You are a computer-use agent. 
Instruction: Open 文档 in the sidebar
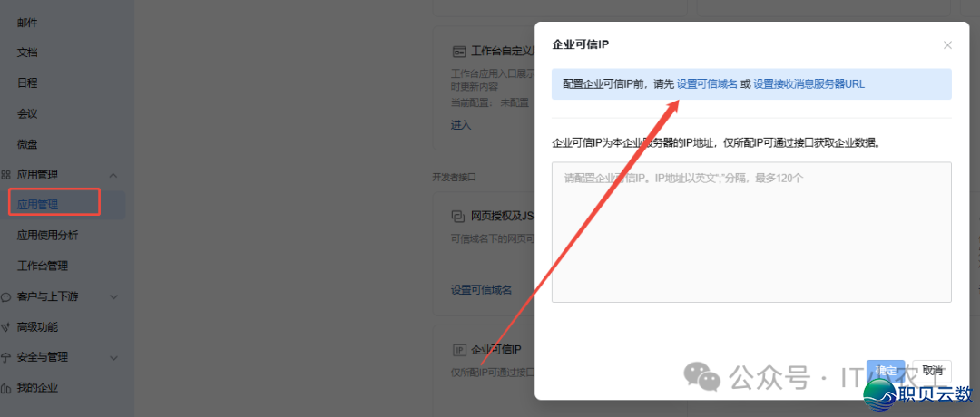27,53
